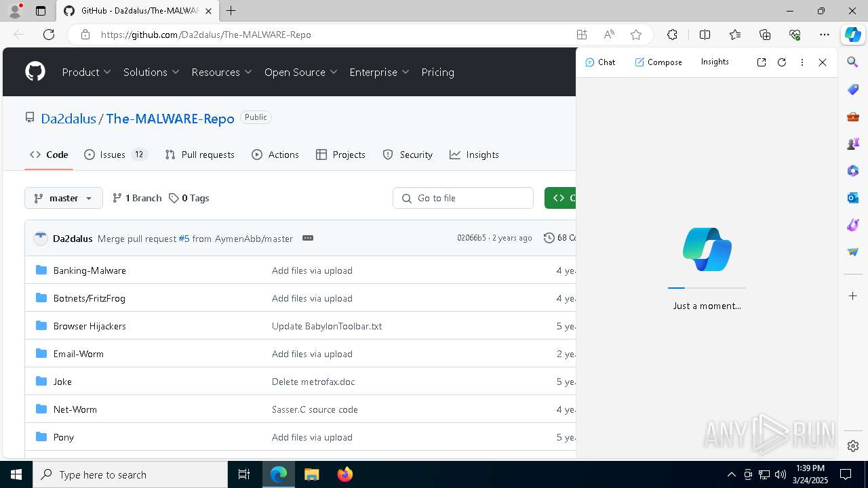
Task: Open Edge profile avatar icon
Action: [x=15, y=11]
